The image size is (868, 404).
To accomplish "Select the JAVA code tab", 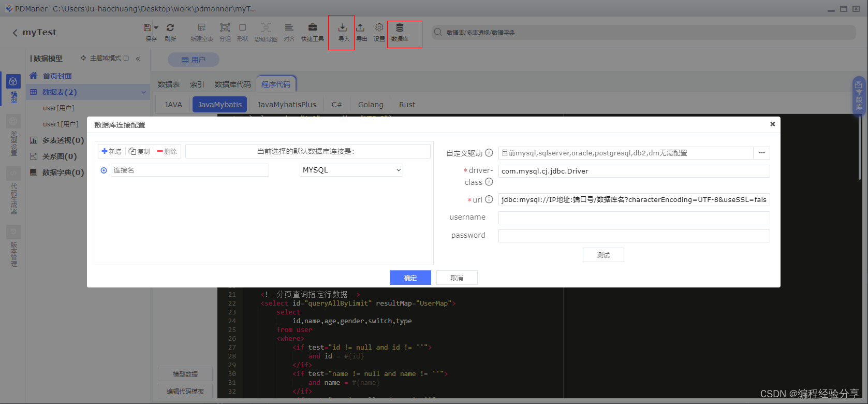I will point(173,105).
